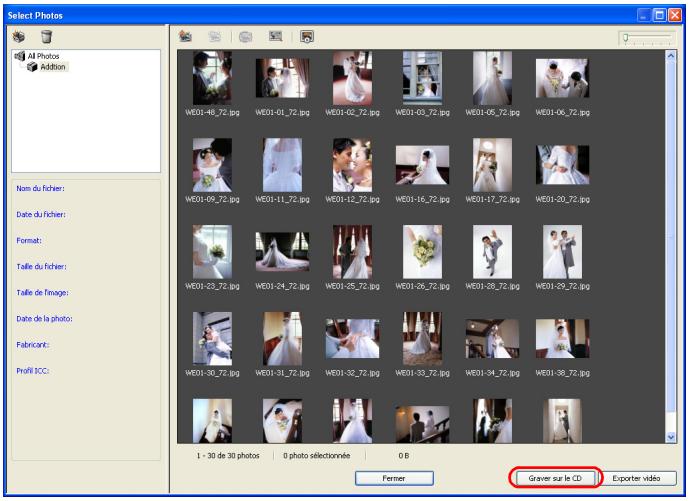Adjust the thumbnail size slider
The width and height of the screenshot is (689, 501).
pos(626,38)
